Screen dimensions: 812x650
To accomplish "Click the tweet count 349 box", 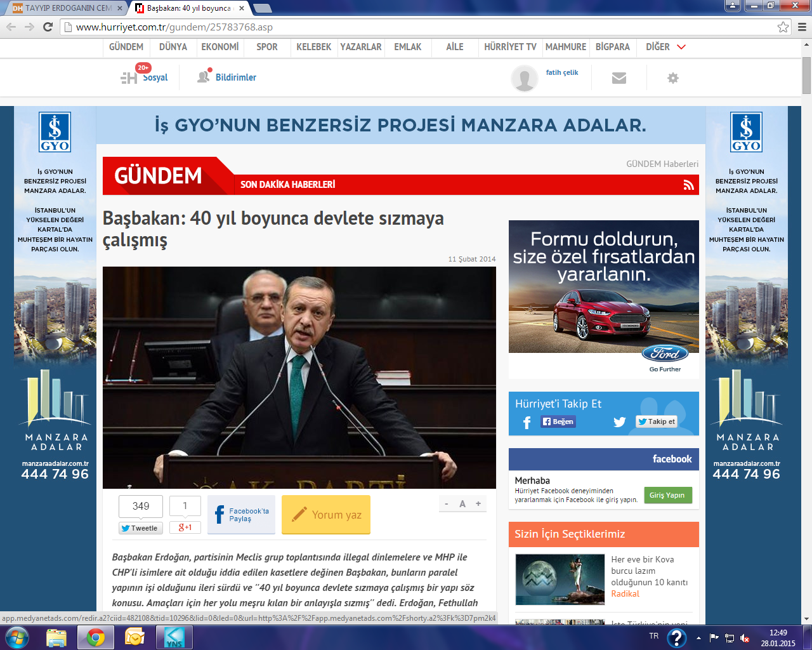I will point(141,506).
